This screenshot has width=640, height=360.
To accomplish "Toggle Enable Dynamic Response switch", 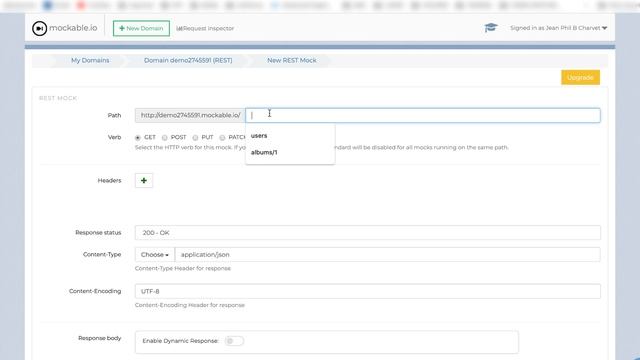I will 234,341.
